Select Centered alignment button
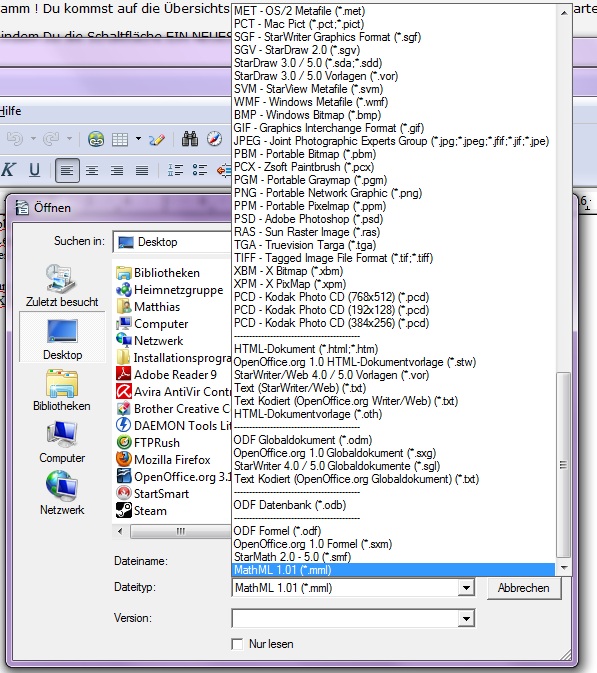This screenshot has width=597, height=673. (x=92, y=170)
